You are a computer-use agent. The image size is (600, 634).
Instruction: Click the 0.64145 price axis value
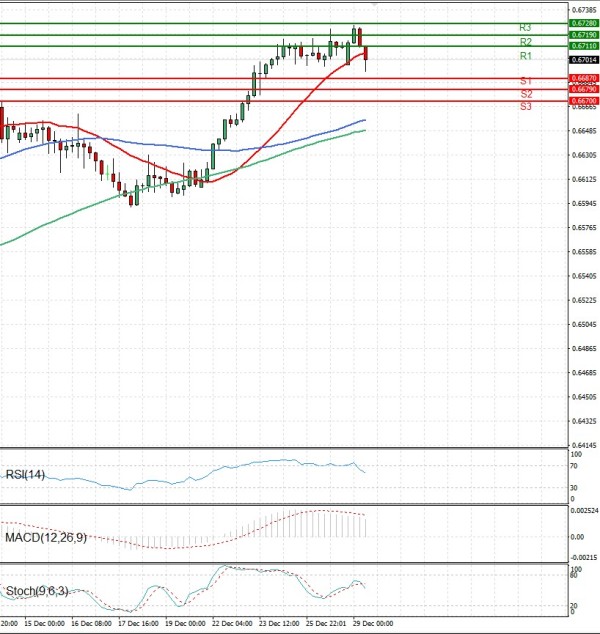click(x=583, y=445)
